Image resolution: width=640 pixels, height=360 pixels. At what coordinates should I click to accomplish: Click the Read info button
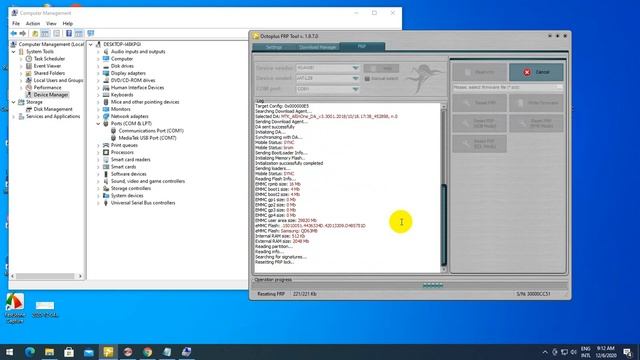pos(480,72)
